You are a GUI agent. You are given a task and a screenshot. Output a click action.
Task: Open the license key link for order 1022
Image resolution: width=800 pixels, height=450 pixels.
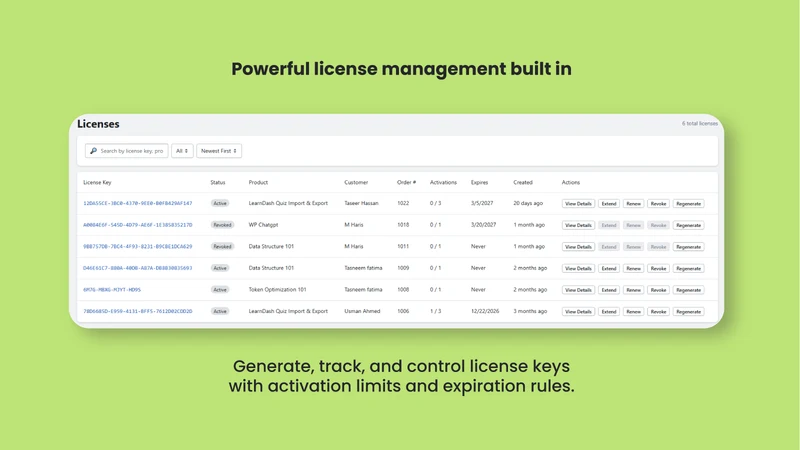click(x=138, y=203)
